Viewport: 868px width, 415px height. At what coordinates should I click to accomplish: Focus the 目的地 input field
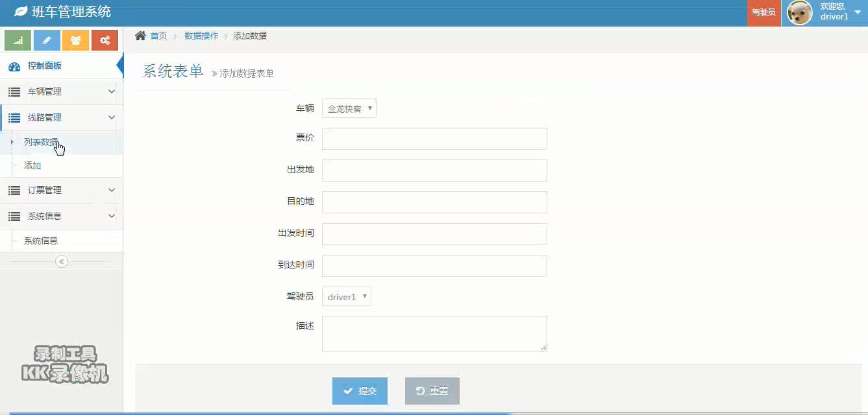click(434, 202)
